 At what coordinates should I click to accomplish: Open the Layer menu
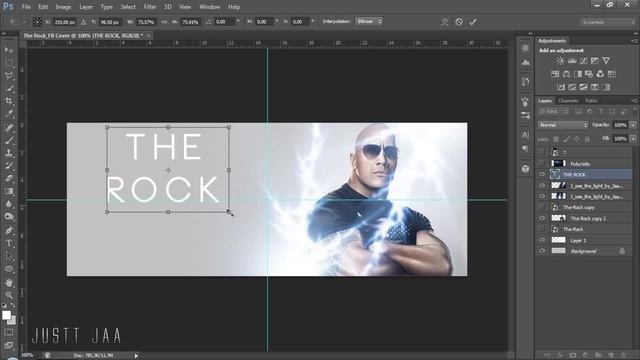[86, 7]
